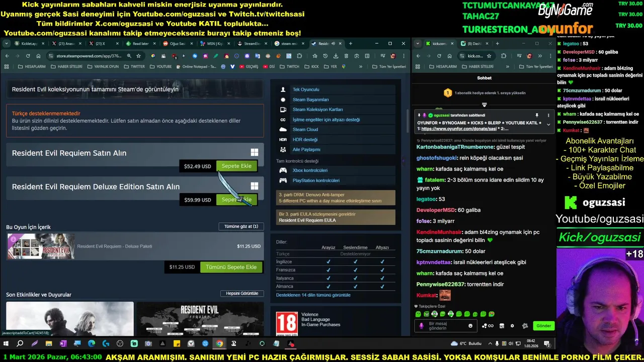
Task: Click the first green follower emote
Action: point(418,314)
